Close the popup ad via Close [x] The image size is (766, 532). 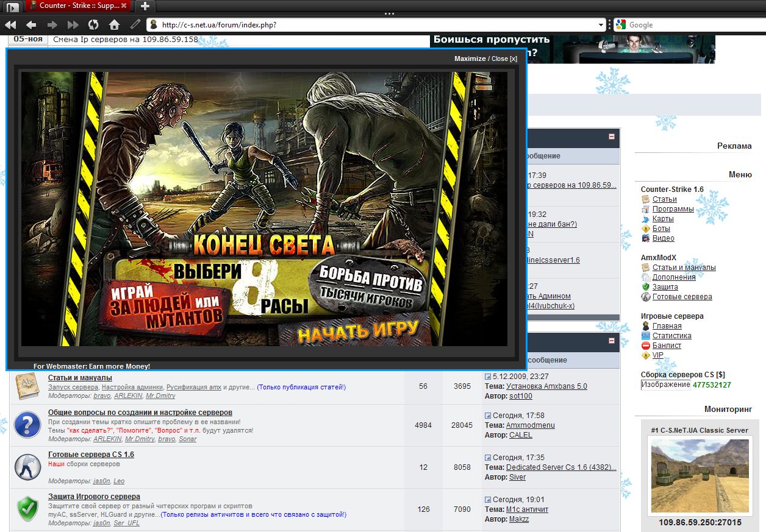pos(504,59)
